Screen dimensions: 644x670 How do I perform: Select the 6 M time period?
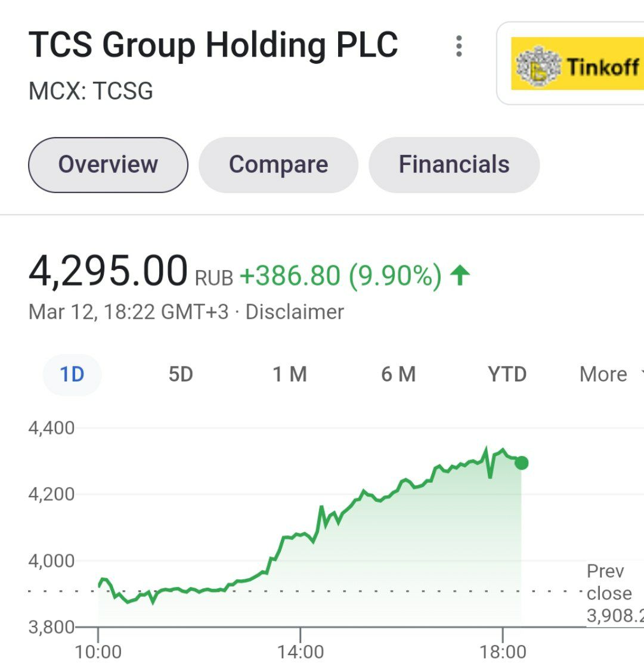398,374
